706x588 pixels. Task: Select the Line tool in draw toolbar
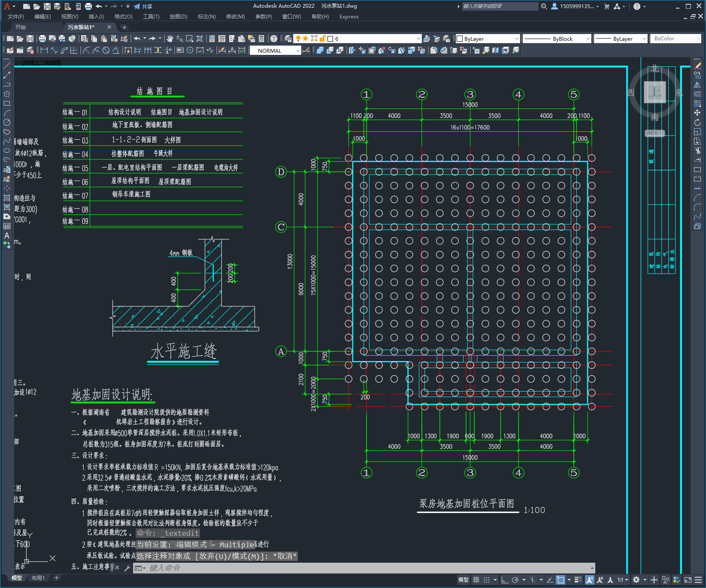tap(7, 66)
